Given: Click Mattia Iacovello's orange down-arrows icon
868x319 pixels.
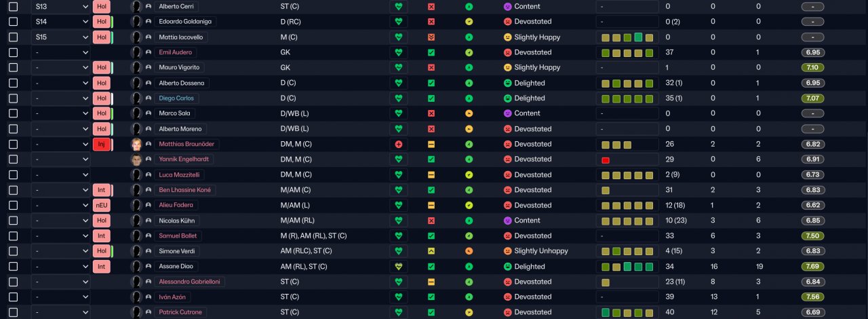Looking at the screenshot, I should click(x=431, y=37).
